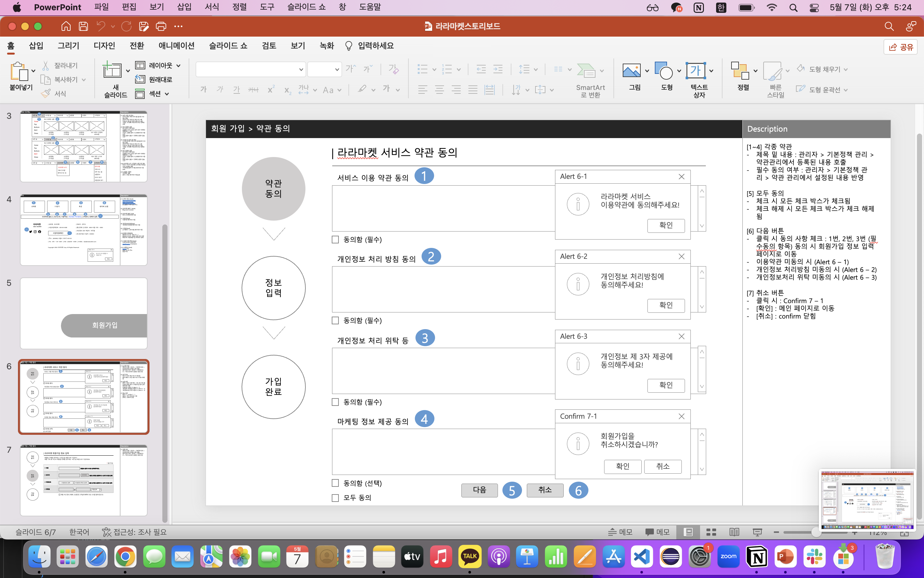Viewport: 924px width, 578px height.
Task: Toggle underline 간 formatting button
Action: (x=237, y=90)
